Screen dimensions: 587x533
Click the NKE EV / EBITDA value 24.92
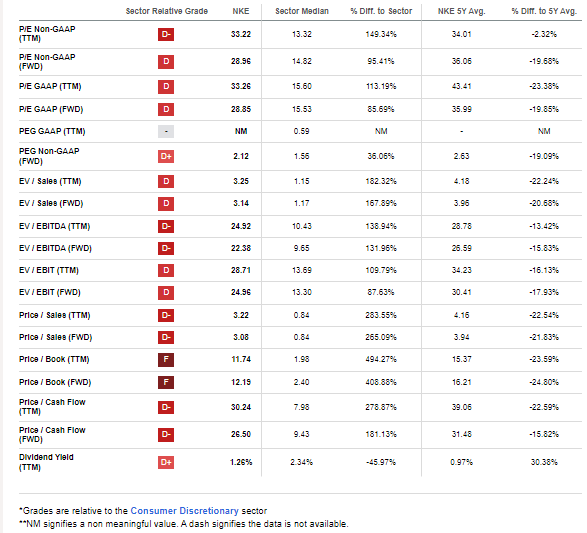241,226
